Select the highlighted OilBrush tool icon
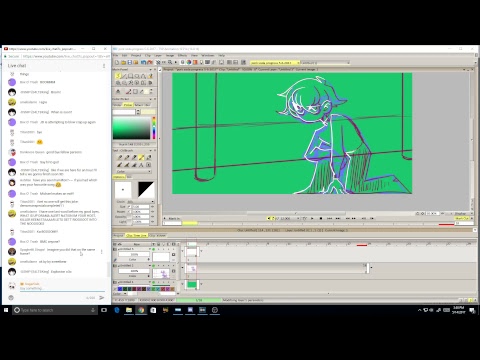This screenshot has width=480, height=360. [141, 157]
